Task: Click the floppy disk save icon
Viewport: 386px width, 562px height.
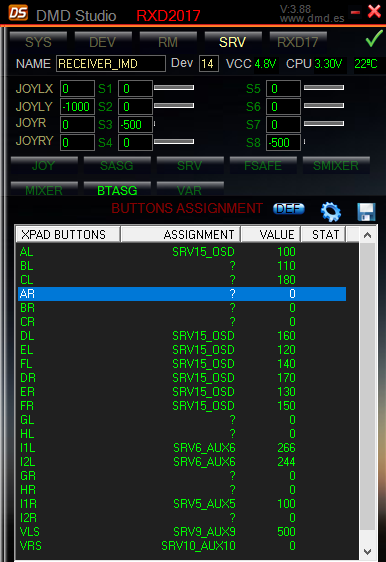Action: coord(366,211)
